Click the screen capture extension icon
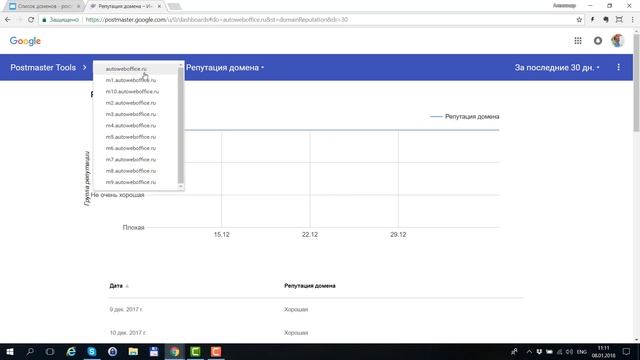Viewport: 640px width, 360px height. [619, 20]
